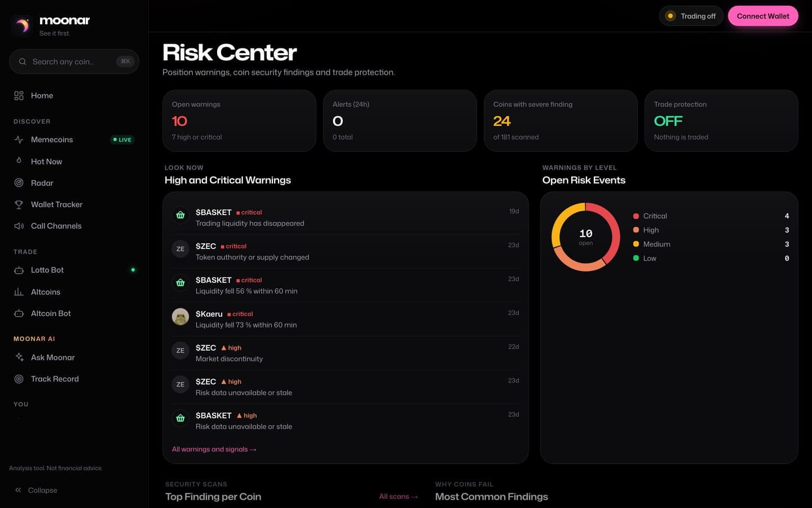Click the Radar target icon
Screen dimensions: 812x508
pyautogui.click(x=19, y=183)
